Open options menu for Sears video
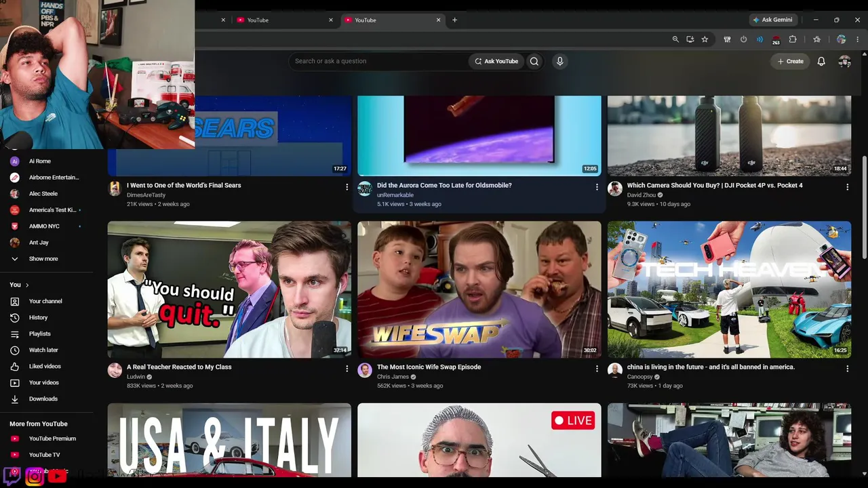 tap(347, 186)
